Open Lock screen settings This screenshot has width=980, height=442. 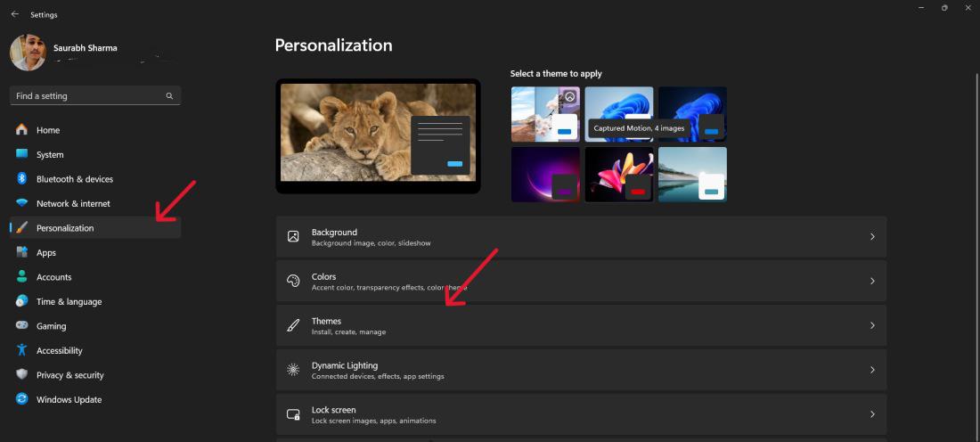pos(581,414)
